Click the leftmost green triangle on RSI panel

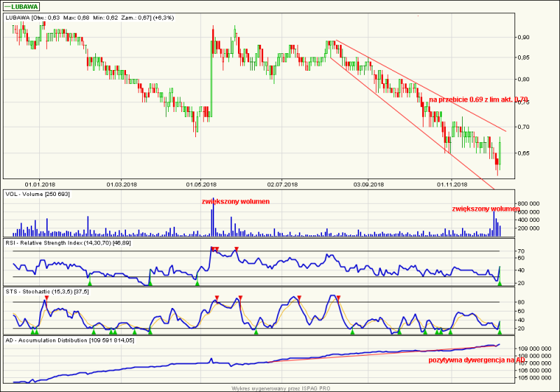point(90,281)
